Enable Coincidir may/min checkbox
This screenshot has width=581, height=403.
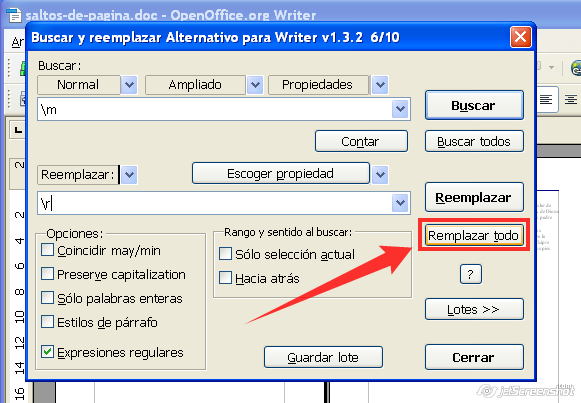pyautogui.click(x=47, y=250)
